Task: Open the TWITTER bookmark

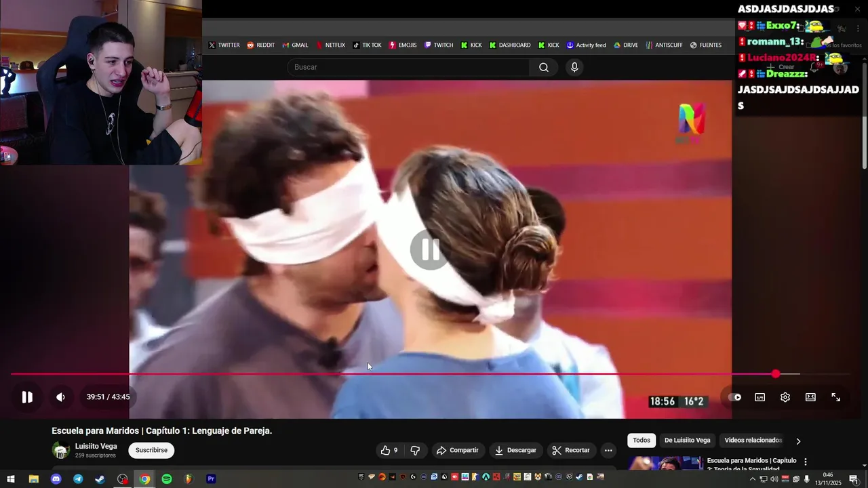Action: click(224, 45)
